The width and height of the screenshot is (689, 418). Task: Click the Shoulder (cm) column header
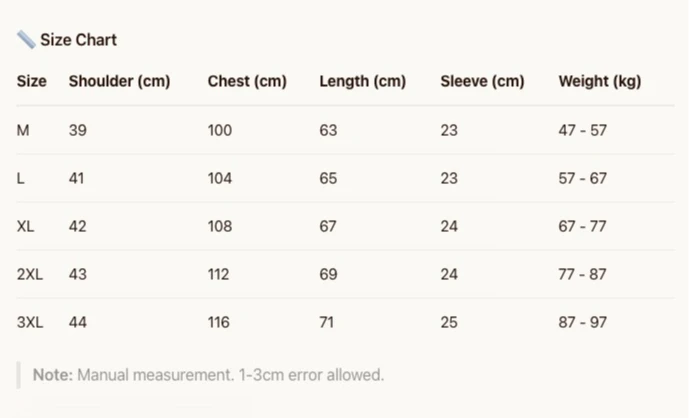pos(120,81)
